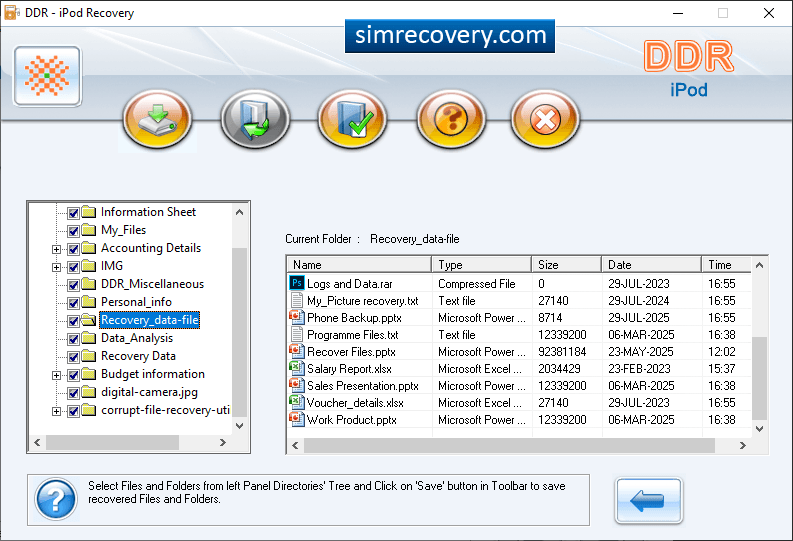Click the text file icon of My_Picture recovery.txt
Image resolution: width=793 pixels, height=541 pixels.
pyautogui.click(x=297, y=300)
